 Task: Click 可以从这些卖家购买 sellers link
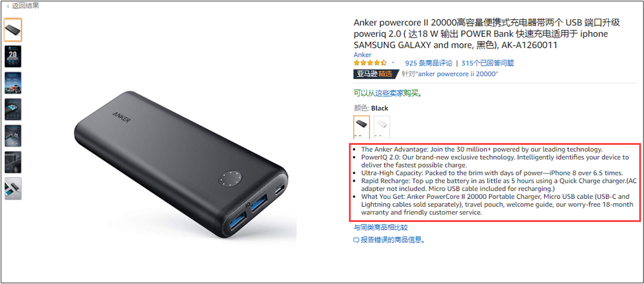pos(388,93)
